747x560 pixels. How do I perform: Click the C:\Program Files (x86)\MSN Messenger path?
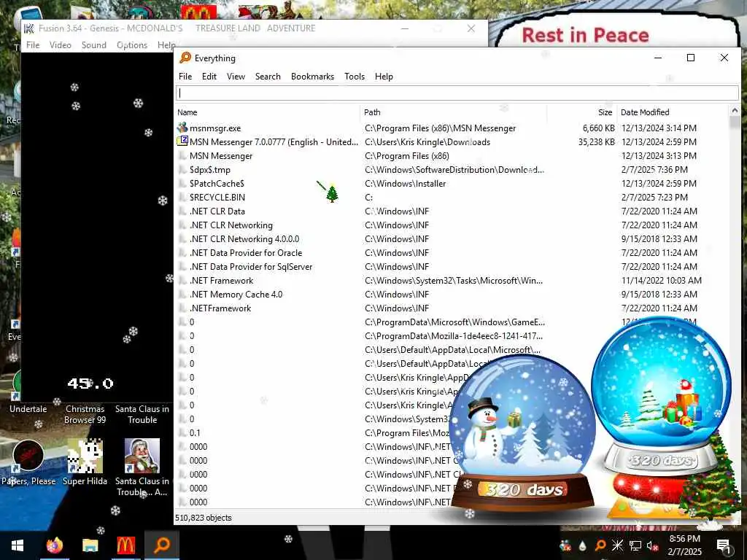coord(440,128)
